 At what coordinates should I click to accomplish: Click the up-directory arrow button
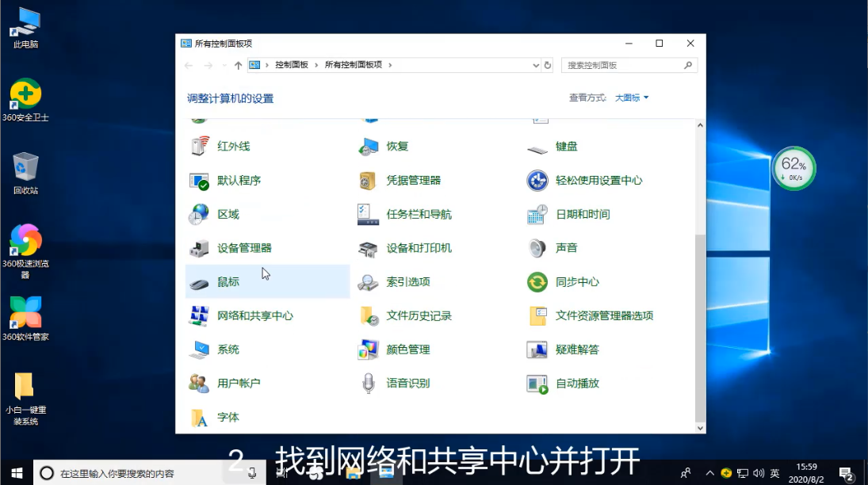(238, 65)
